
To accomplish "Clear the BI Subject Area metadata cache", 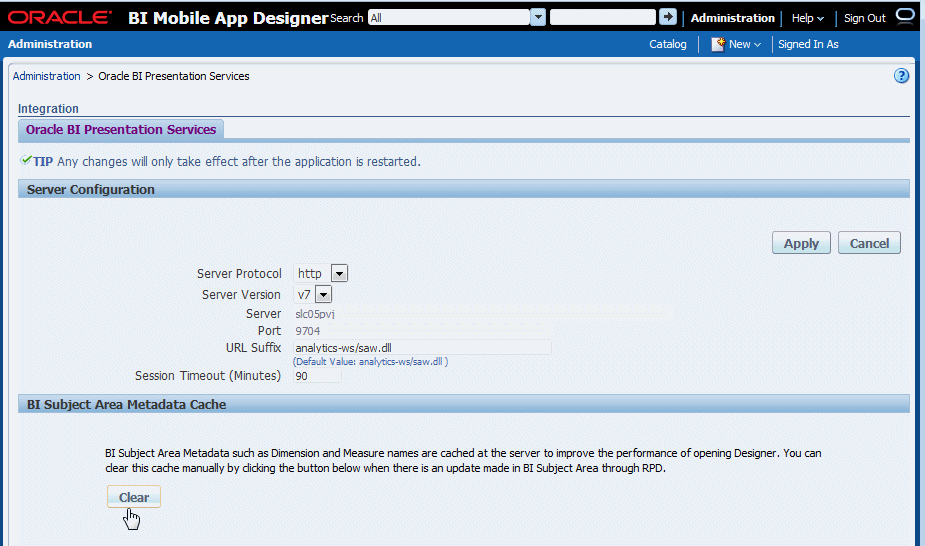I will [134, 497].
